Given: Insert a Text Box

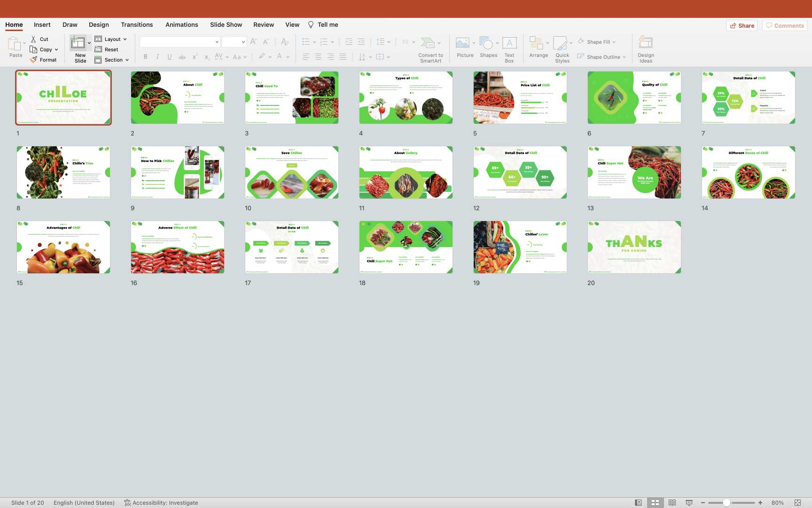Looking at the screenshot, I should 509,43.
